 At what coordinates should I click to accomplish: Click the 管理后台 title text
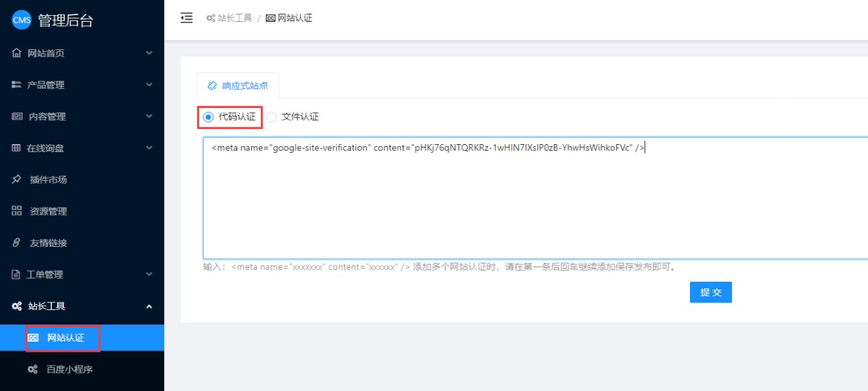[x=66, y=20]
